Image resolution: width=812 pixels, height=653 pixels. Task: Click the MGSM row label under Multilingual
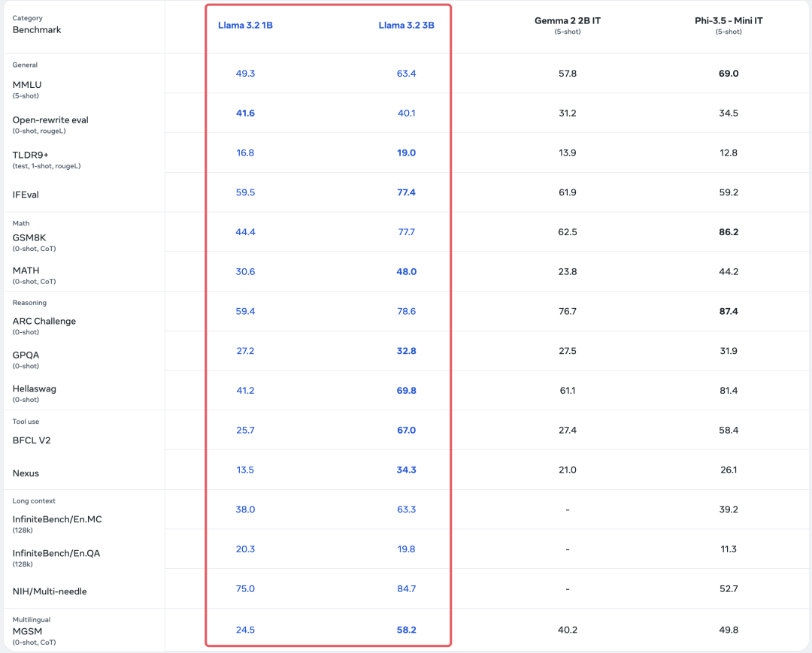pyautogui.click(x=26, y=631)
